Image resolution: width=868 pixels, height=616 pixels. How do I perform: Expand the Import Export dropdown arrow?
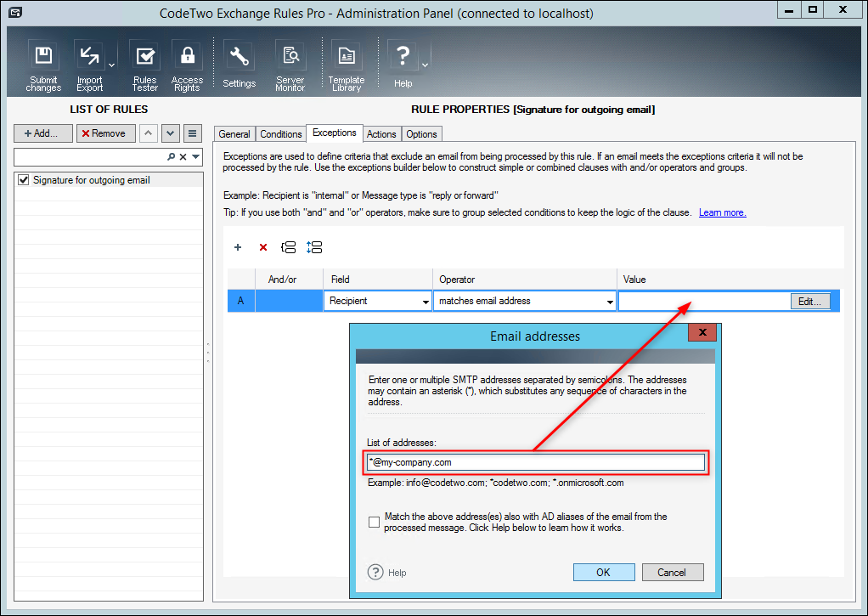point(112,65)
